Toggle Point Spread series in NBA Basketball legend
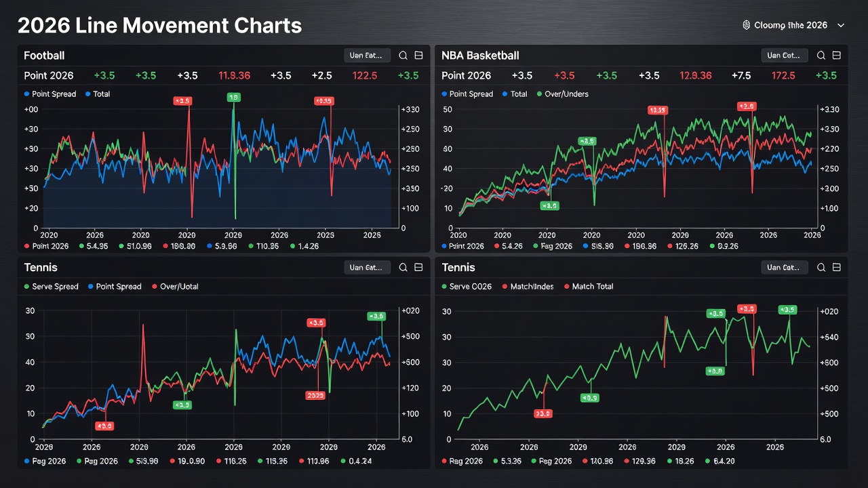This screenshot has height=488, width=868. [x=467, y=94]
